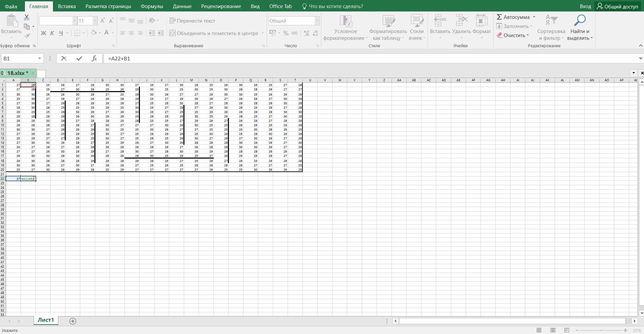
Task: Align cell content to the top
Action: click(123, 21)
